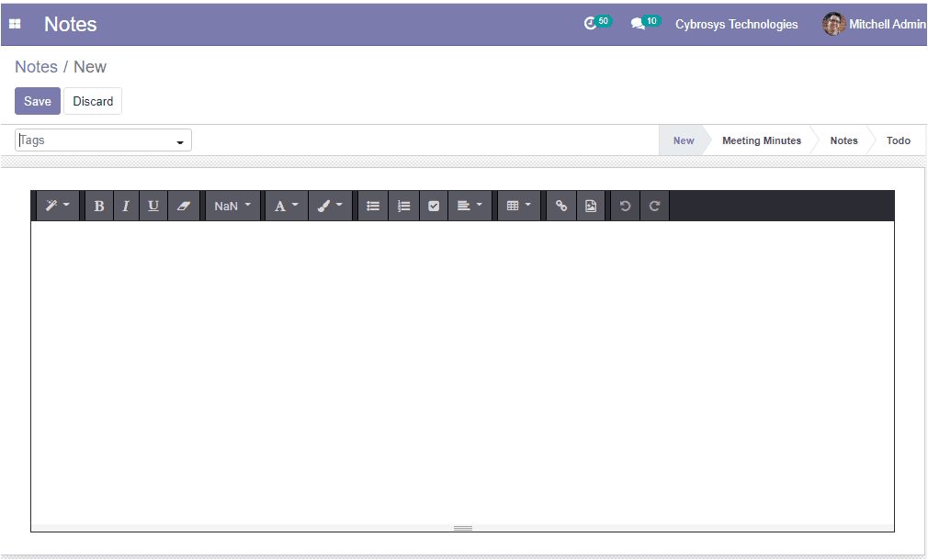This screenshot has width=928, height=560.
Task: Open Cybrosys Technologies company menu
Action: click(x=736, y=24)
